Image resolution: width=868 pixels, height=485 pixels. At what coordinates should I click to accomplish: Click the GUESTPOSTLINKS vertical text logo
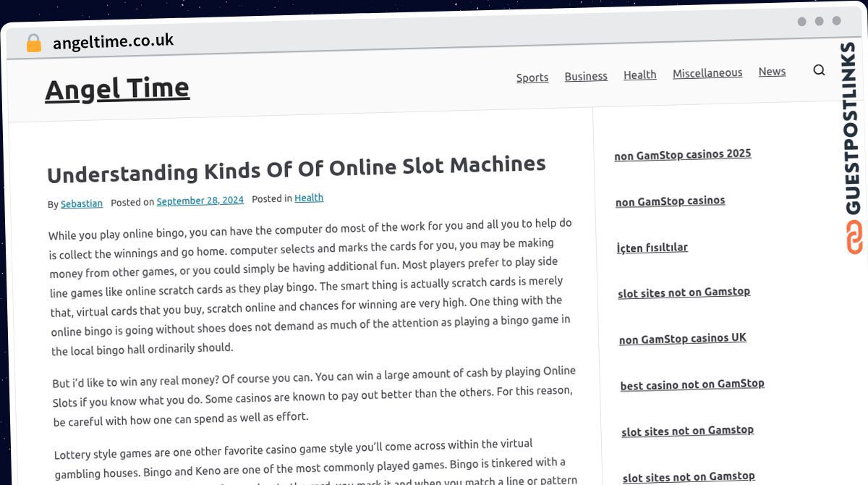(852, 128)
